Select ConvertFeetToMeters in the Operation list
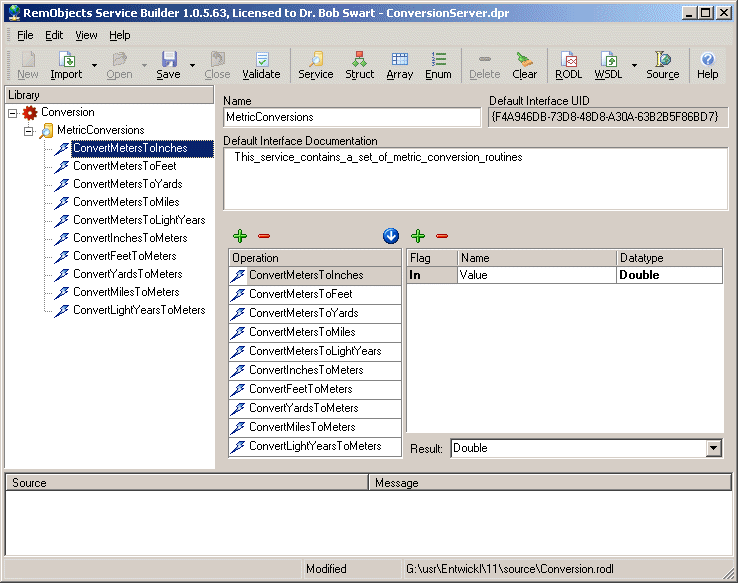 click(x=315, y=389)
